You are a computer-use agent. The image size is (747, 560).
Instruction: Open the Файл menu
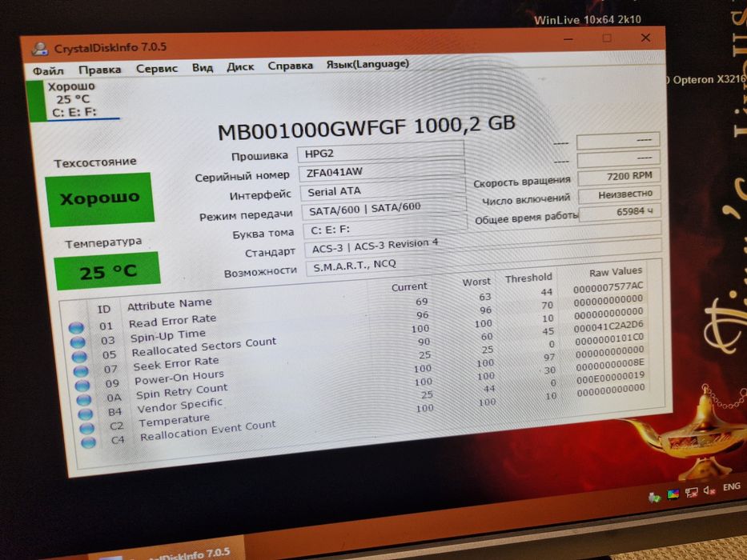pos(48,71)
